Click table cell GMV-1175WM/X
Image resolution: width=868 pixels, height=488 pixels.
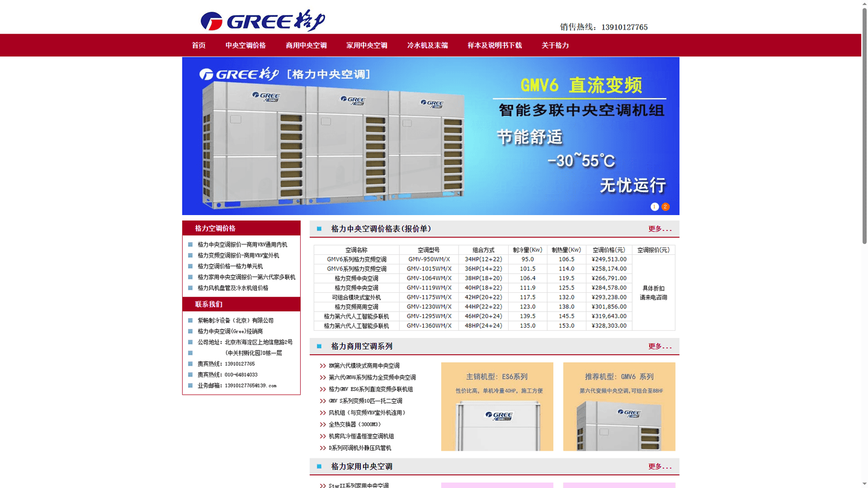tap(429, 297)
